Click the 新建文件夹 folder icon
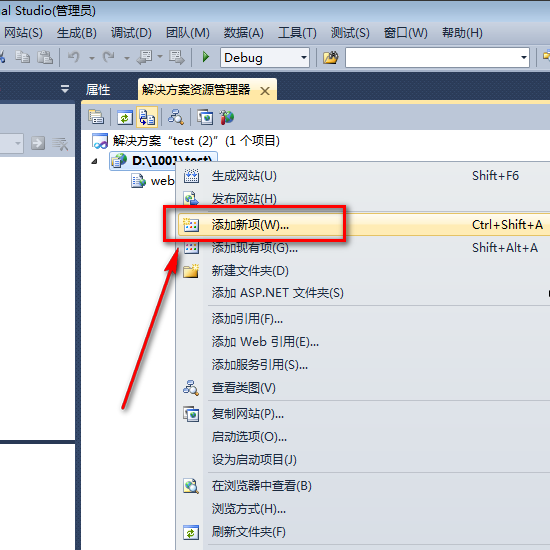 click(191, 271)
